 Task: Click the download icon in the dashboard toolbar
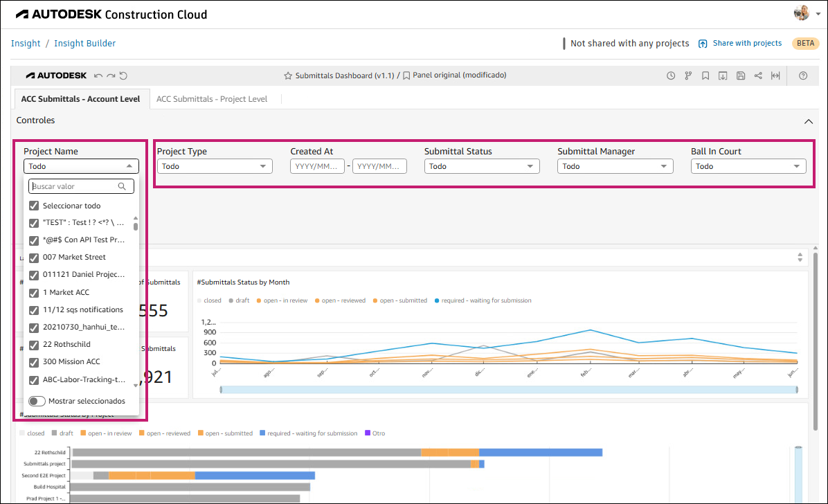[723, 75]
